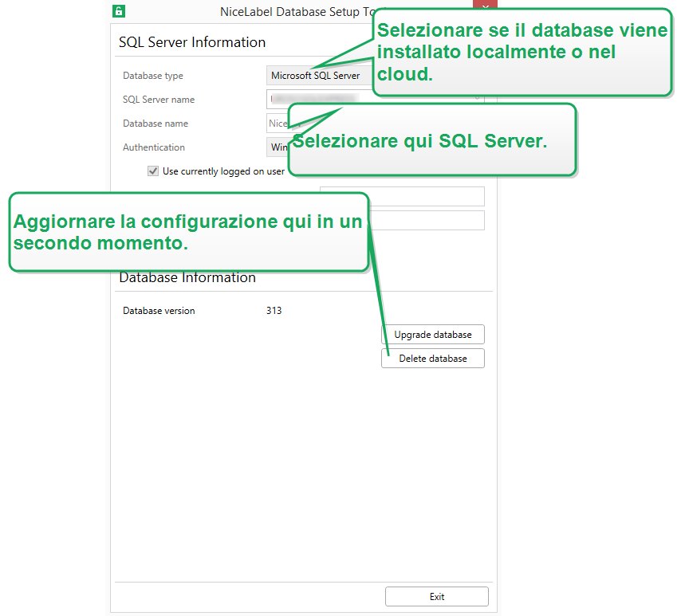Click the second empty credentials field
This screenshot has height=616, width=685.
coord(427,221)
